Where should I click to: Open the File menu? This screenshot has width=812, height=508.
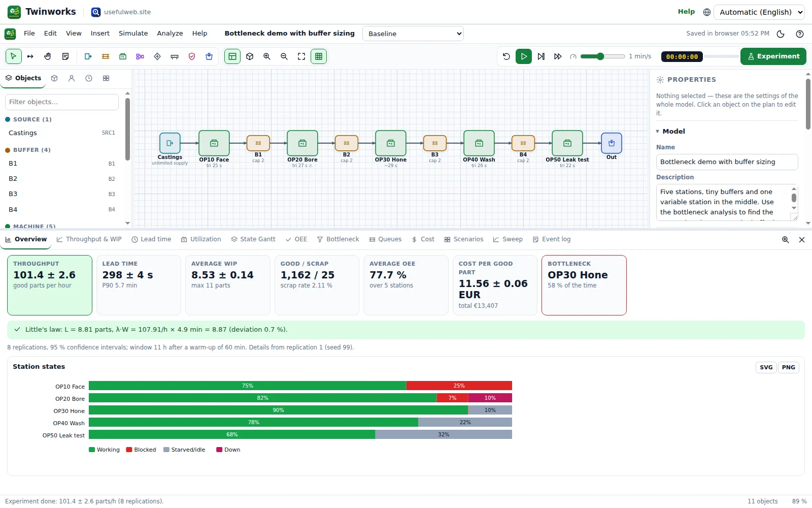point(29,34)
